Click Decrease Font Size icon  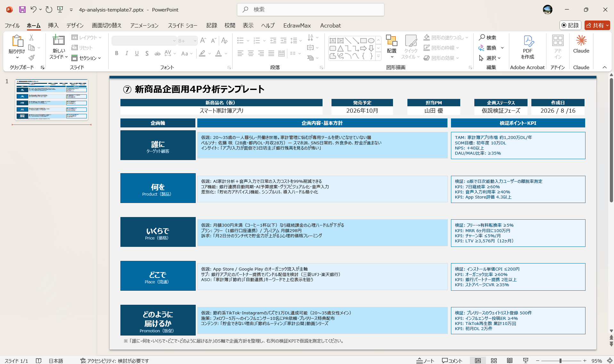[x=213, y=41]
